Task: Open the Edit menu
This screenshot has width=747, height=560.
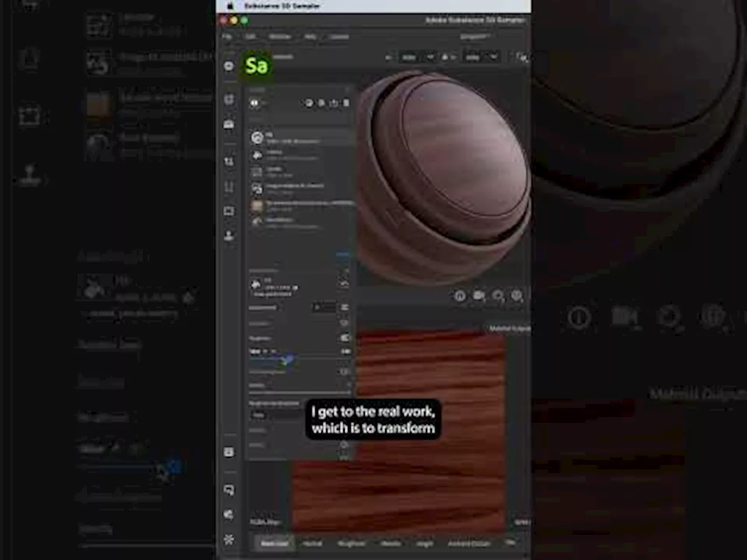Action: [250, 37]
